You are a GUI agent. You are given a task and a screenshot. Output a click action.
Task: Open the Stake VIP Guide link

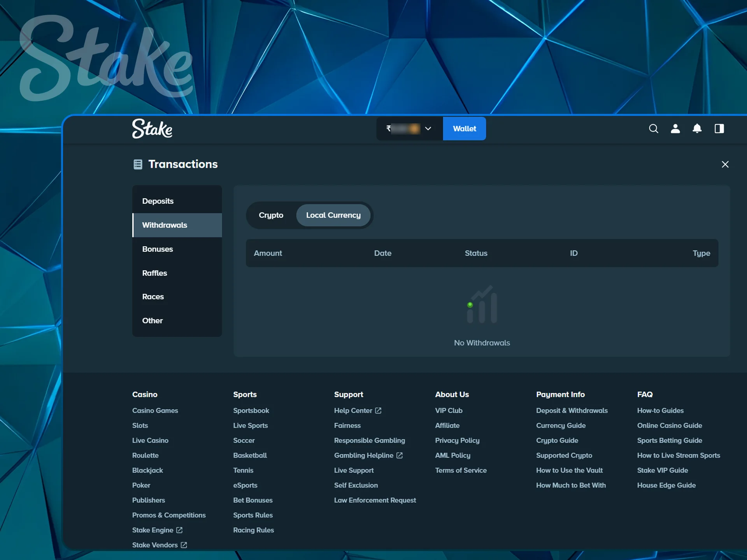pos(663,471)
